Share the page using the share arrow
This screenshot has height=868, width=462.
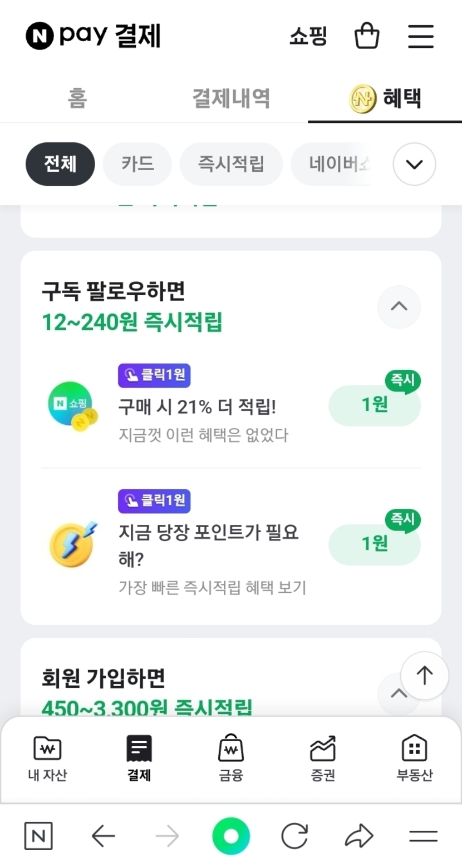click(359, 836)
